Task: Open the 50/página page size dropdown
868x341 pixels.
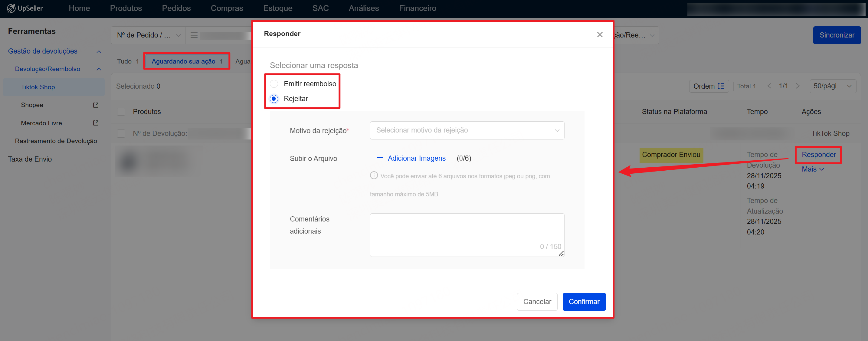Action: (x=832, y=86)
